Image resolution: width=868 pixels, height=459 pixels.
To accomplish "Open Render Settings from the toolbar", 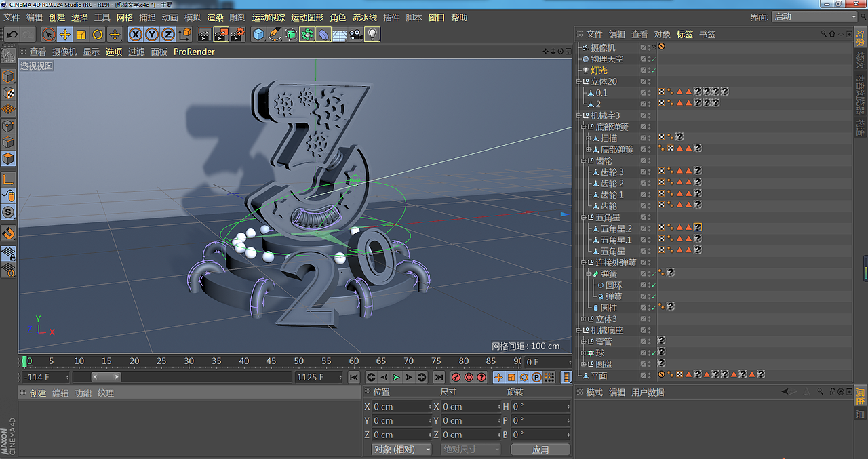I will click(237, 35).
